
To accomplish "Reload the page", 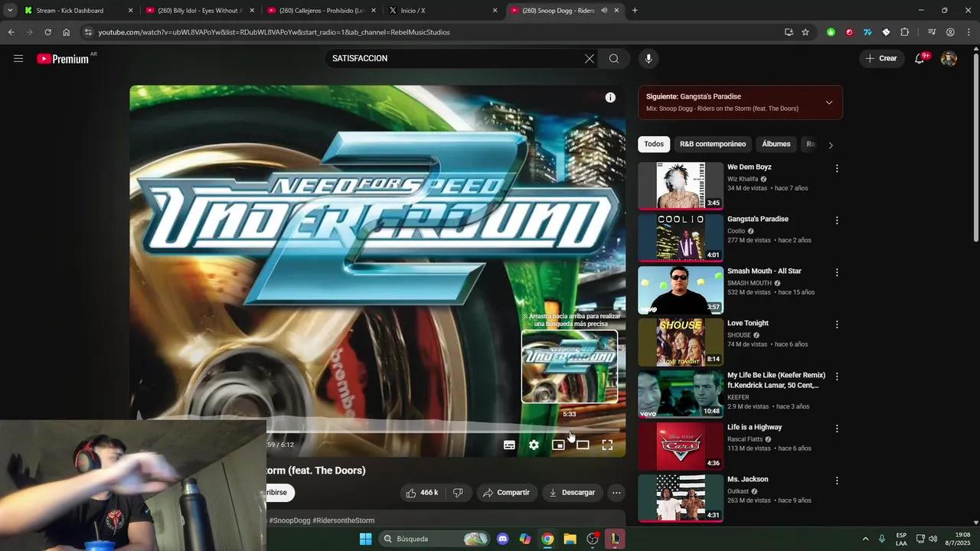I will pyautogui.click(x=47, y=32).
